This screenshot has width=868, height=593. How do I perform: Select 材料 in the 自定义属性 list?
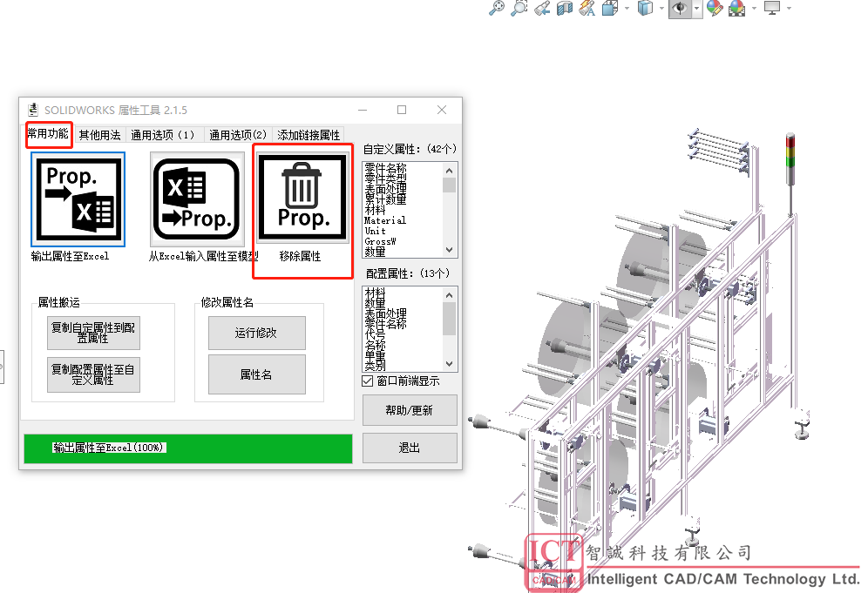click(375, 210)
